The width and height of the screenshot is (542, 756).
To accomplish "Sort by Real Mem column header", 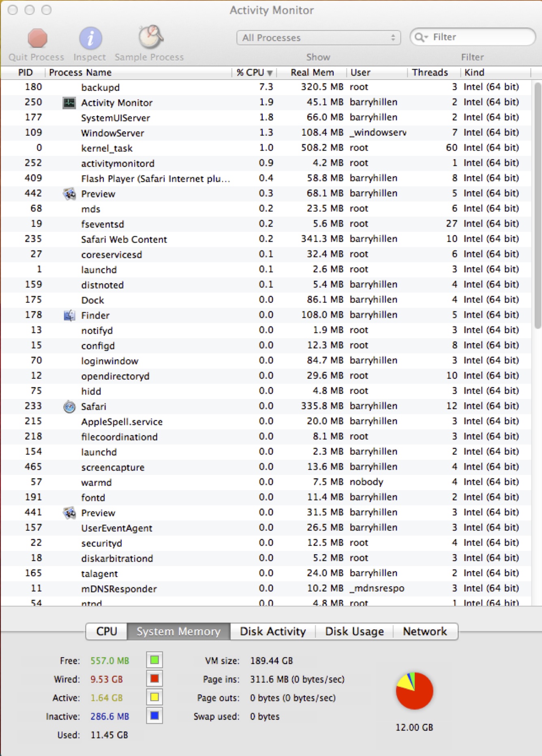I will 312,73.
